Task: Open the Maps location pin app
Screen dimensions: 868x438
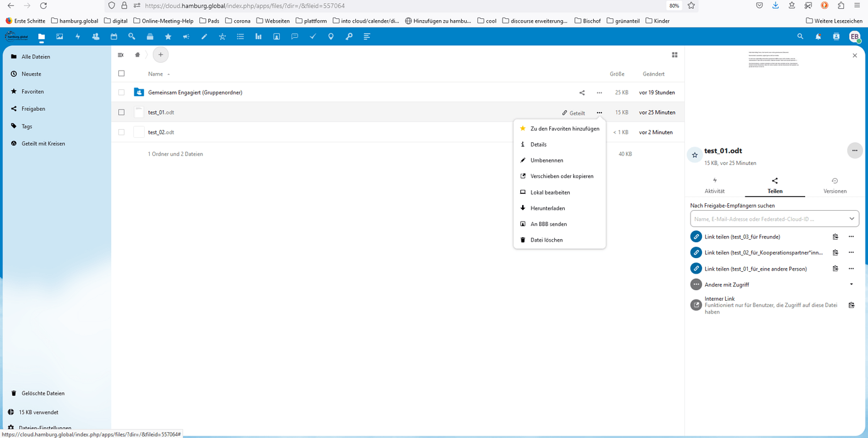Action: [331, 36]
